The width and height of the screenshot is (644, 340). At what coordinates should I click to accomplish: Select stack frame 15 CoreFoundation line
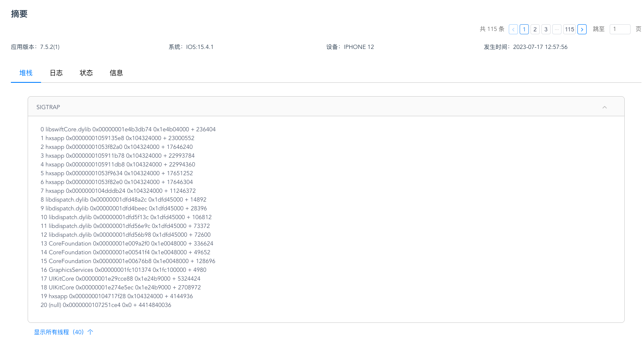click(128, 261)
